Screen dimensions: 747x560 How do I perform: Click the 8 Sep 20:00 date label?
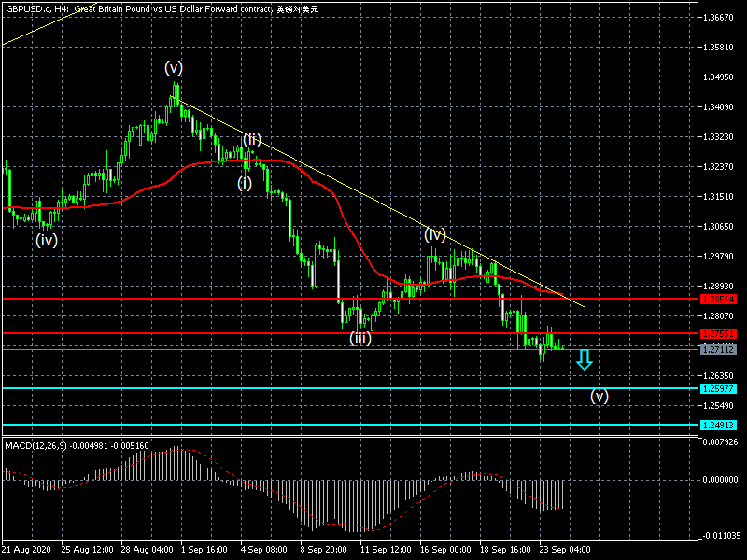pyautogui.click(x=323, y=549)
